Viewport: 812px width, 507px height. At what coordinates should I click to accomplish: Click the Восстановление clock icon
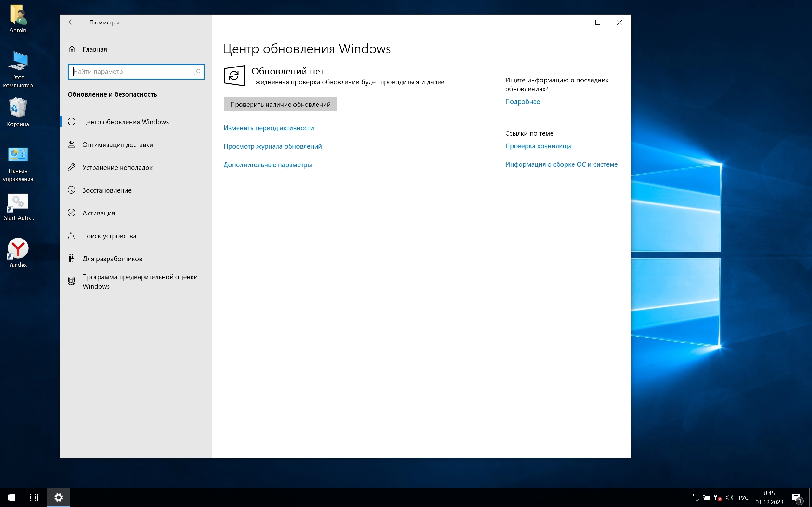click(x=71, y=190)
